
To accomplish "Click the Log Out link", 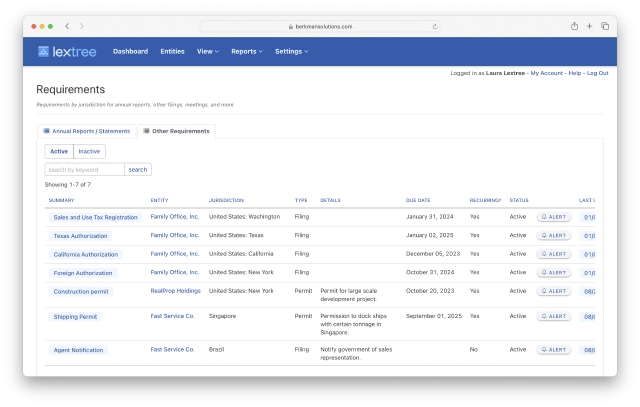I will (x=598, y=73).
